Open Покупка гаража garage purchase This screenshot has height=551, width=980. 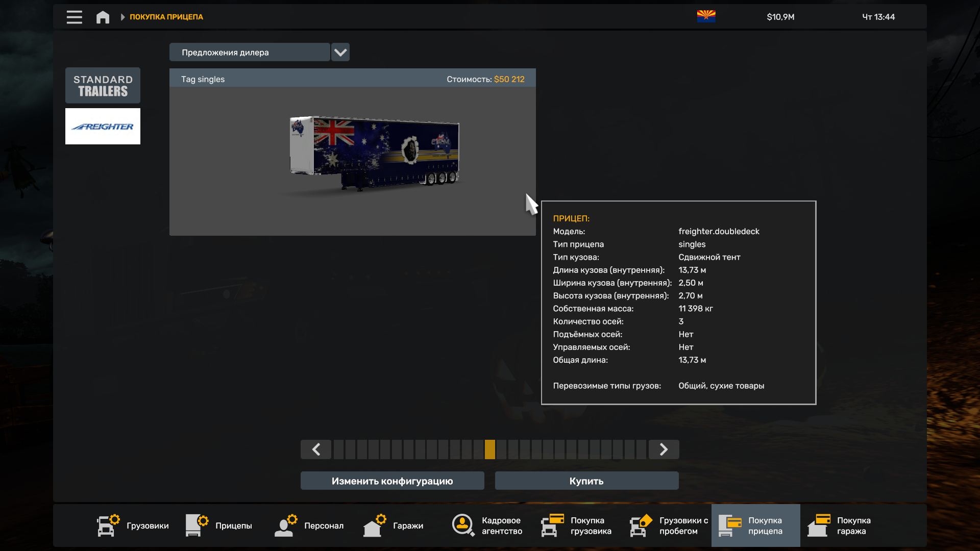tap(840, 525)
